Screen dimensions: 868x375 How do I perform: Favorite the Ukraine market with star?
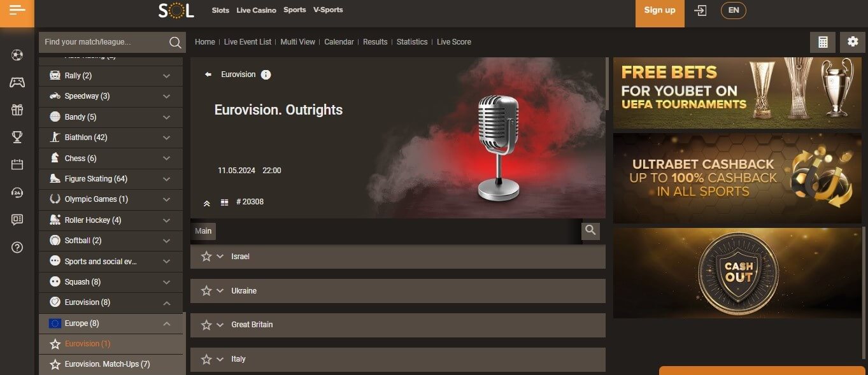coord(206,290)
